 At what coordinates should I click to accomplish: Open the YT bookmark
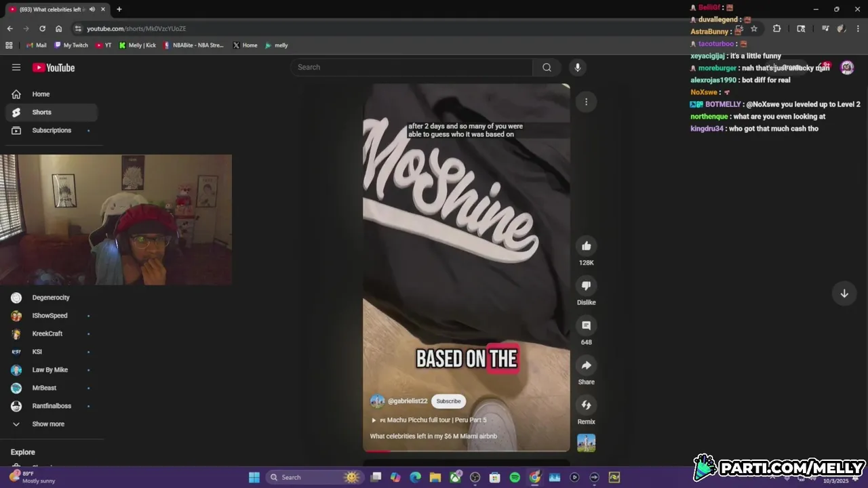click(x=104, y=45)
